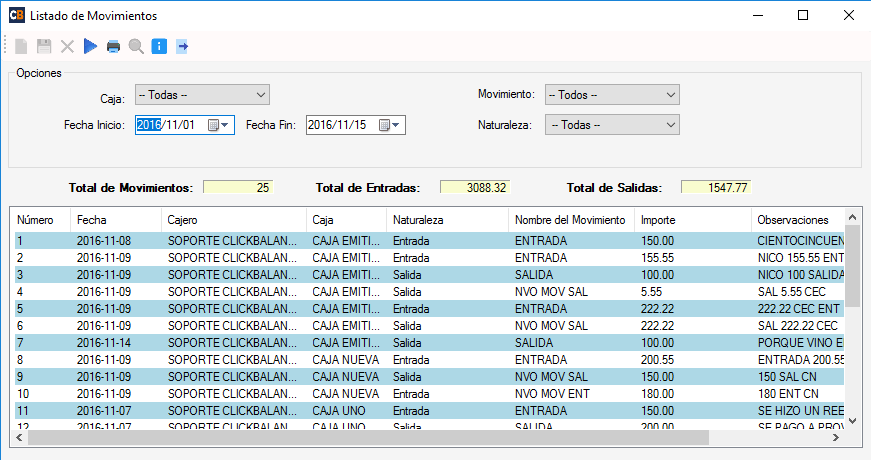Select row number 1 in the list
The height and width of the screenshot is (460, 871).
pyautogui.click(x=429, y=241)
